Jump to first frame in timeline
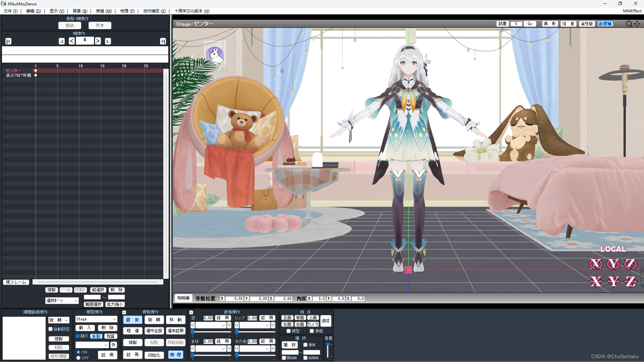Screen dimensions: 644x362 8,41
